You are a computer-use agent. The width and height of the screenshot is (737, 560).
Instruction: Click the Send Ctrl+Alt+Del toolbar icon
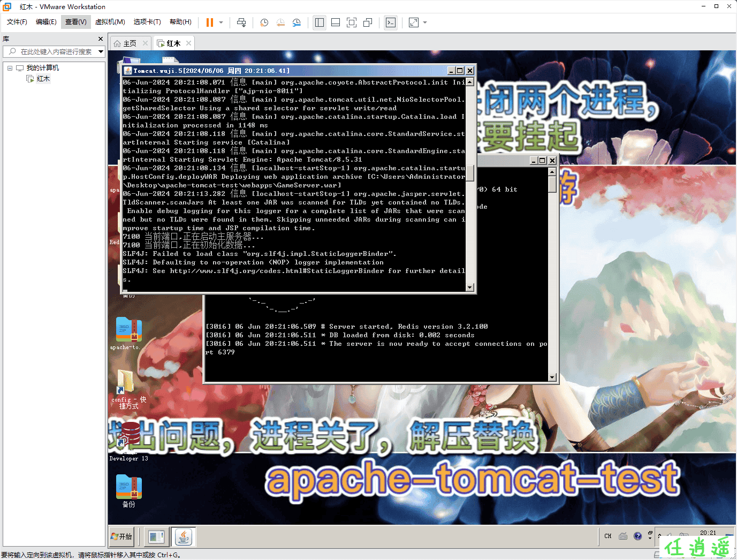[x=241, y=22]
